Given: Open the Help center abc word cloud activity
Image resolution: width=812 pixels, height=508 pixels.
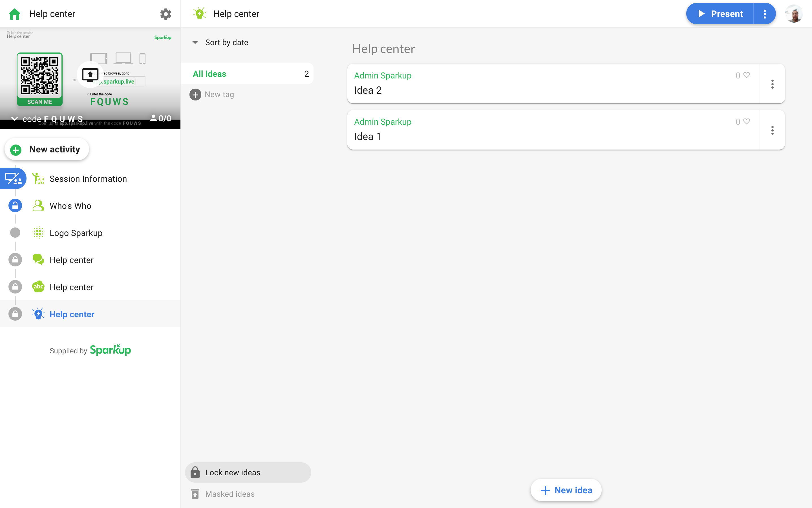Looking at the screenshot, I should tap(71, 287).
